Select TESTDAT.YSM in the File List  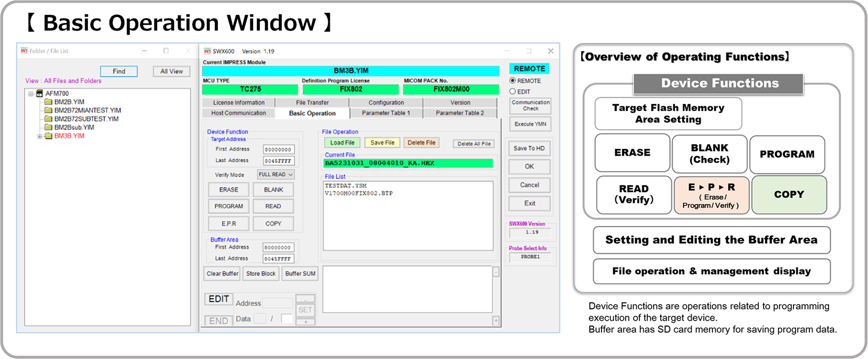pyautogui.click(x=346, y=186)
